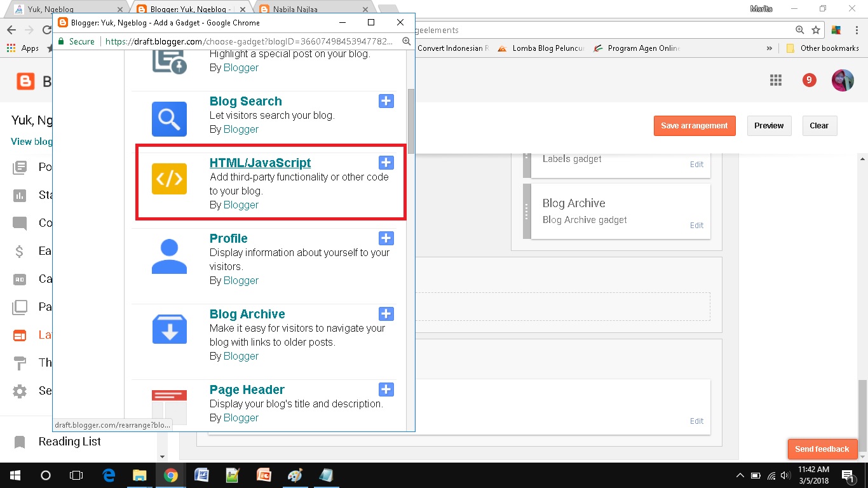Open the Profile gadget title link
This screenshot has width=868, height=488.
pos(229,238)
